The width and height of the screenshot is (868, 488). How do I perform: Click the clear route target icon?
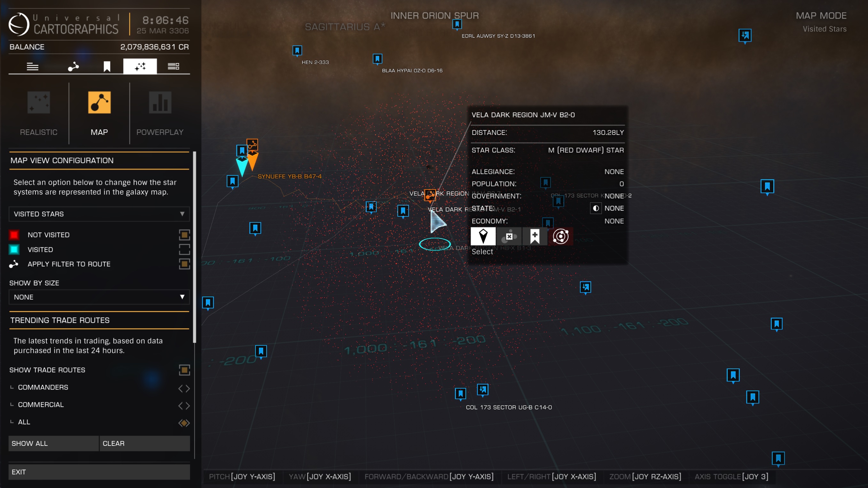coord(509,236)
